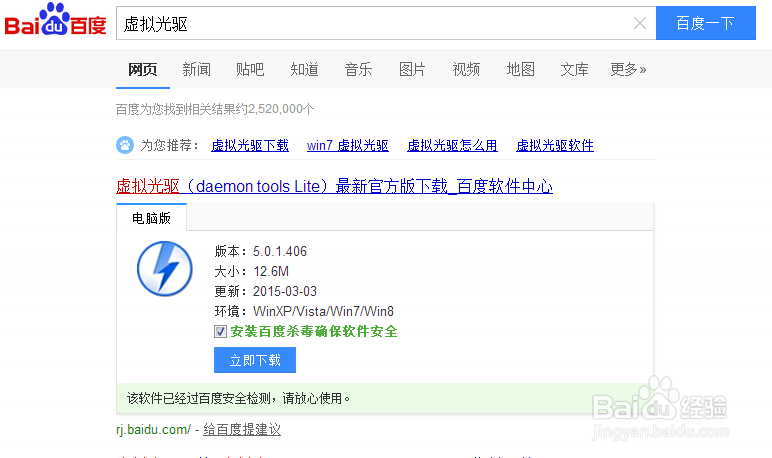Click the Daemon Tools lightning icon
The height and width of the screenshot is (458, 772).
pyautogui.click(x=164, y=268)
